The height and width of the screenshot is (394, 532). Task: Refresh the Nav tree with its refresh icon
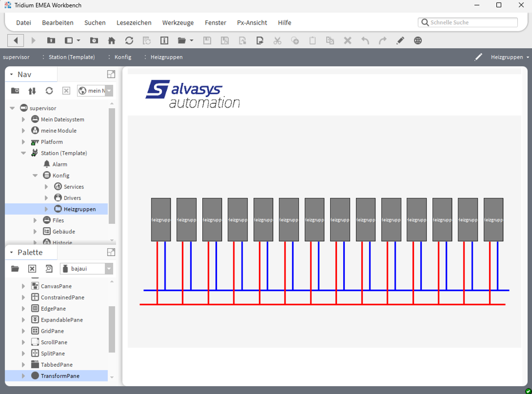click(49, 91)
